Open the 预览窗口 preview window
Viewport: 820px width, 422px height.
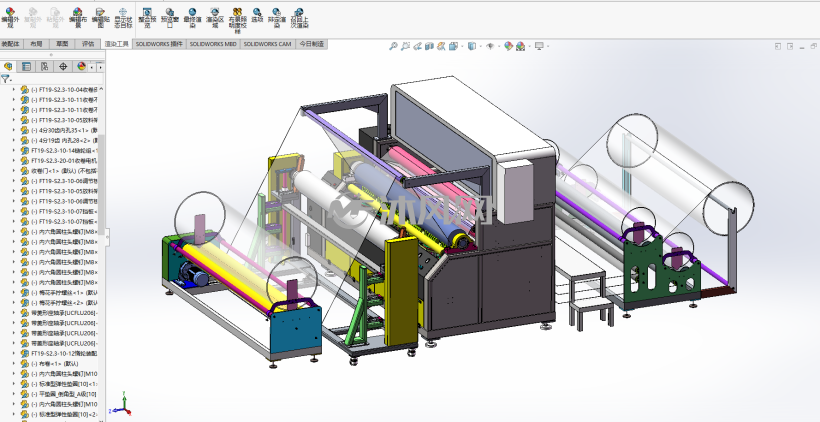point(170,17)
